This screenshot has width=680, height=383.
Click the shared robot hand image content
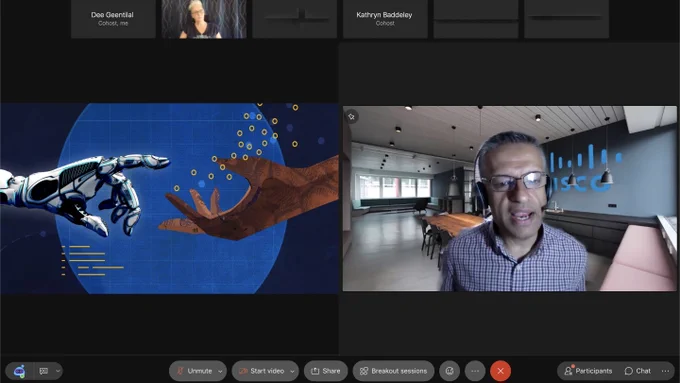click(x=169, y=198)
